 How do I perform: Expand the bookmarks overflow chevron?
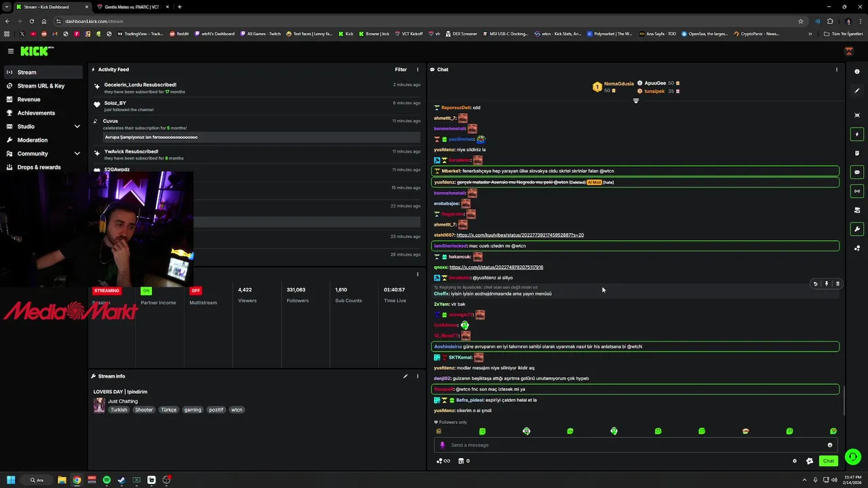click(810, 34)
